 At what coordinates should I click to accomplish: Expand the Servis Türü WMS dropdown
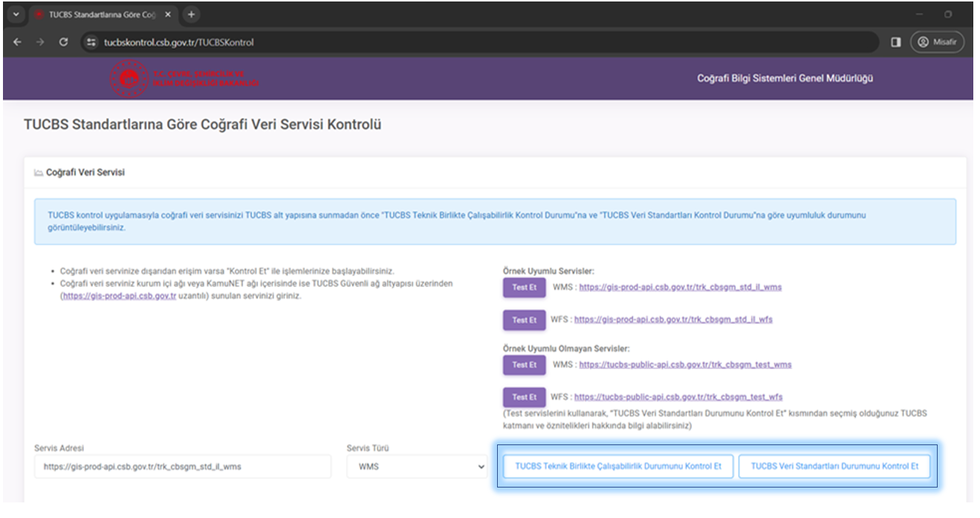[417, 467]
